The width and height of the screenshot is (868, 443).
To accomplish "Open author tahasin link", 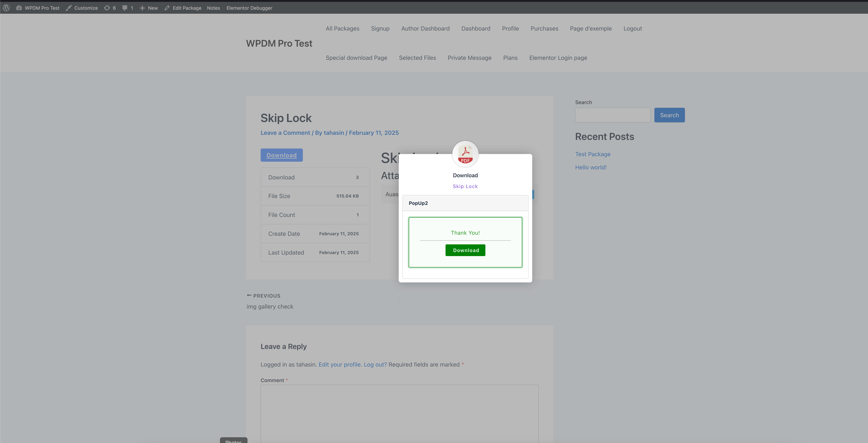I will (x=334, y=133).
